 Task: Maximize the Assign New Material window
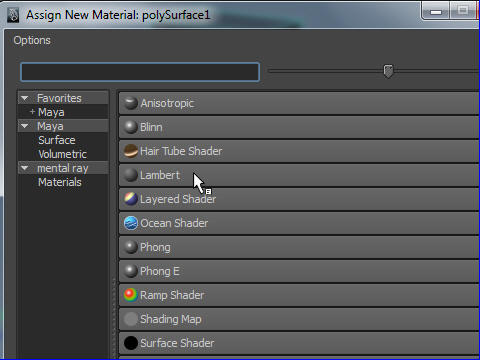463,11
